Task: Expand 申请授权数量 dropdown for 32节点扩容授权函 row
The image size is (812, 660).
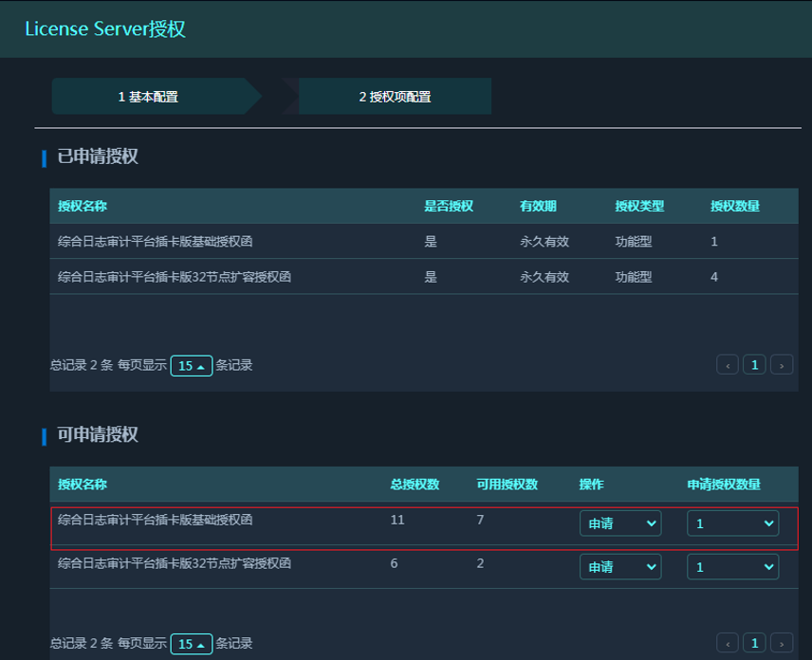Action: (x=732, y=567)
